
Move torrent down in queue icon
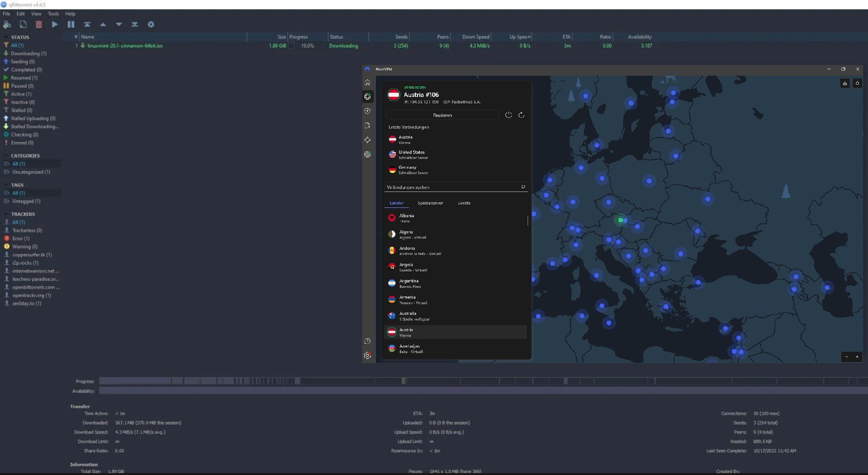click(x=119, y=24)
